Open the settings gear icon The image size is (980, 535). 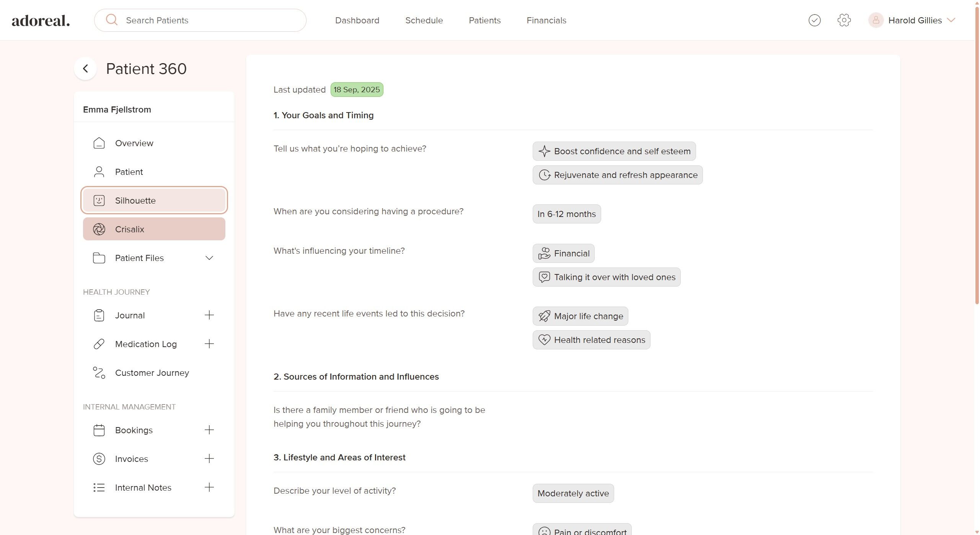[x=844, y=20]
